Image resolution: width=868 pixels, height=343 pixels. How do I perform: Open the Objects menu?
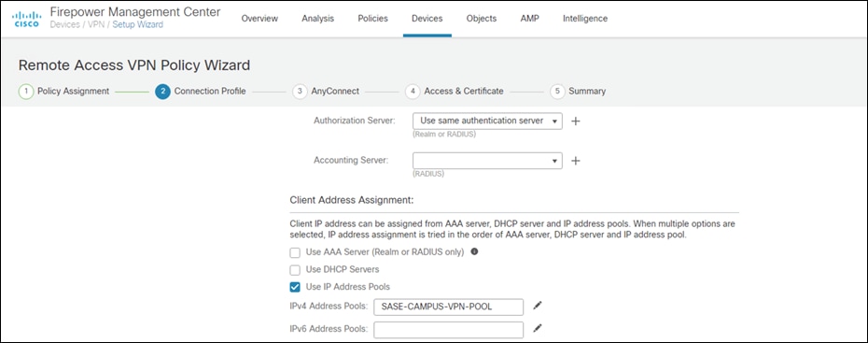(481, 19)
